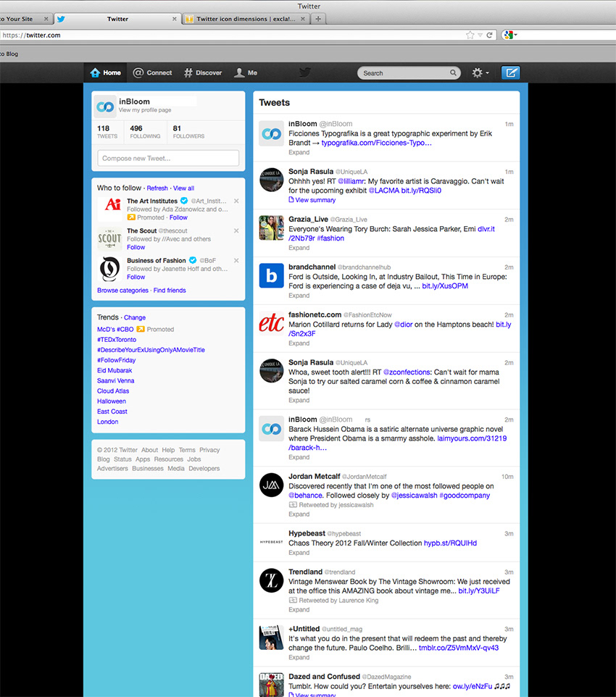The image size is (616, 697).
Task: Open Browse categories link
Action: (x=122, y=291)
